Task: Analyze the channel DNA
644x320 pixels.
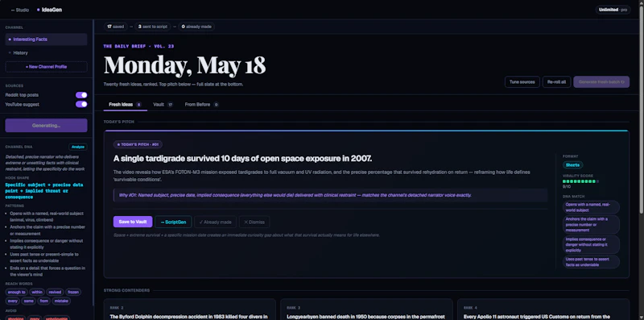Action: click(x=77, y=147)
